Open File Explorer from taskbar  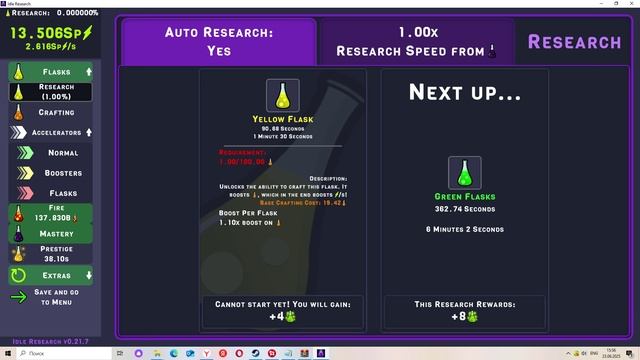point(157,353)
